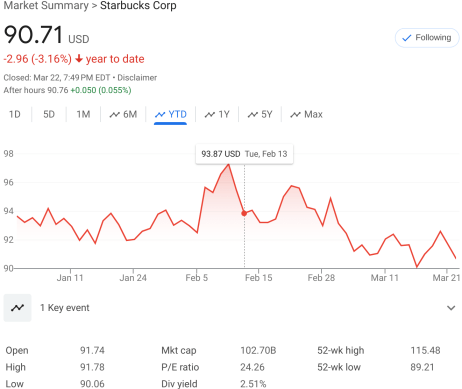Click the key event trend icon

[x=17, y=308]
